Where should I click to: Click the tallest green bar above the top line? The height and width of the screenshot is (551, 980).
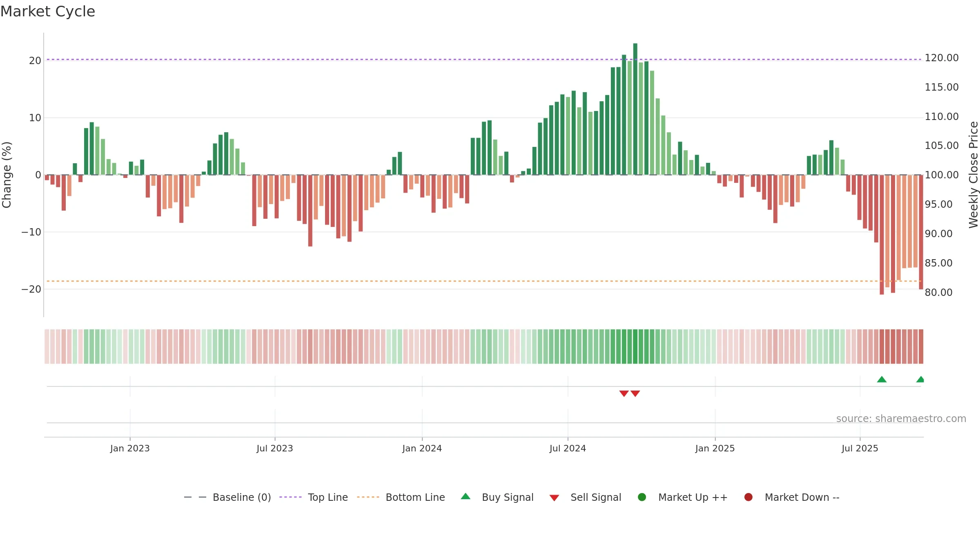[x=635, y=109]
